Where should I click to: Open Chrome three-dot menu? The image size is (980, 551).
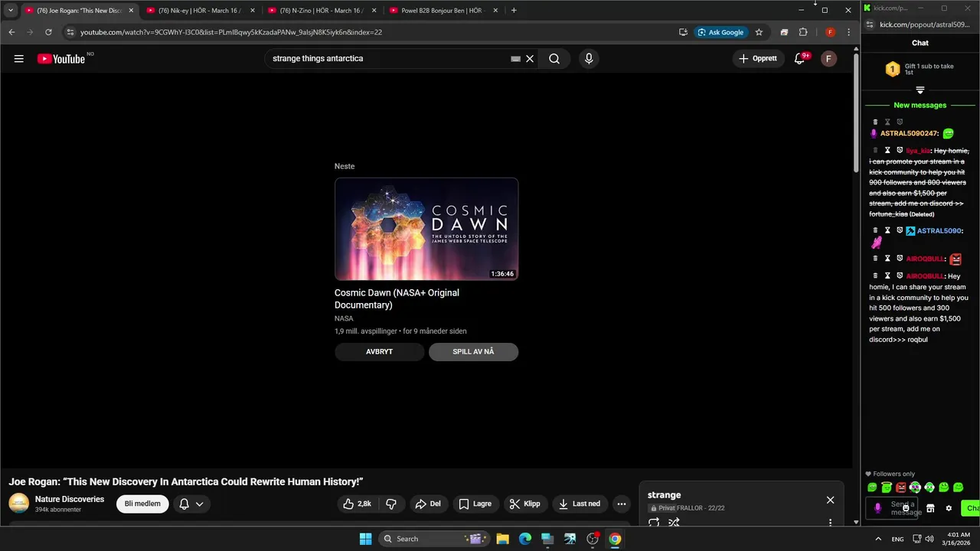(848, 32)
